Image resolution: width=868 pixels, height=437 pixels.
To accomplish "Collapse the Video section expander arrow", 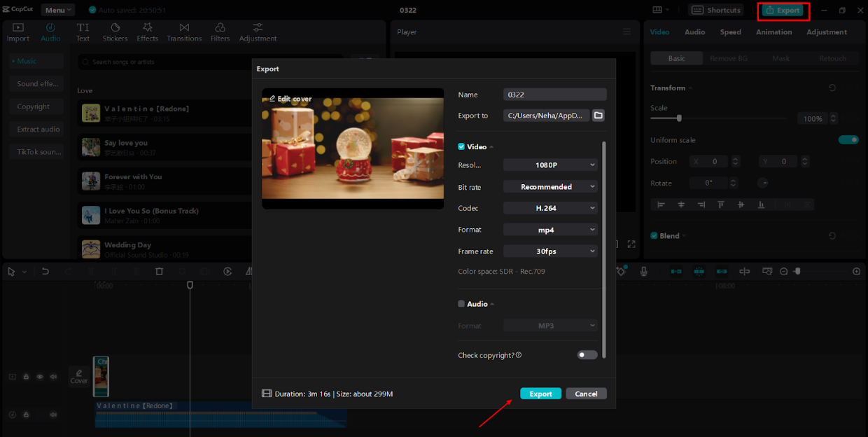I will [x=491, y=147].
